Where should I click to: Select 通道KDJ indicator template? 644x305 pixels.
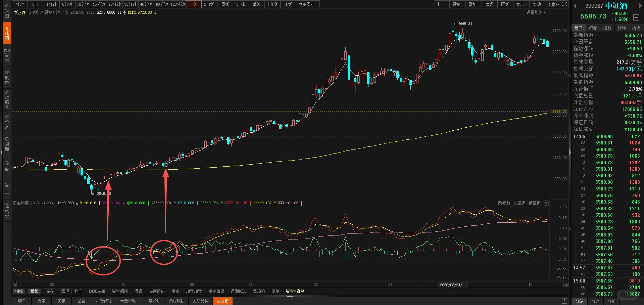click(x=238, y=291)
